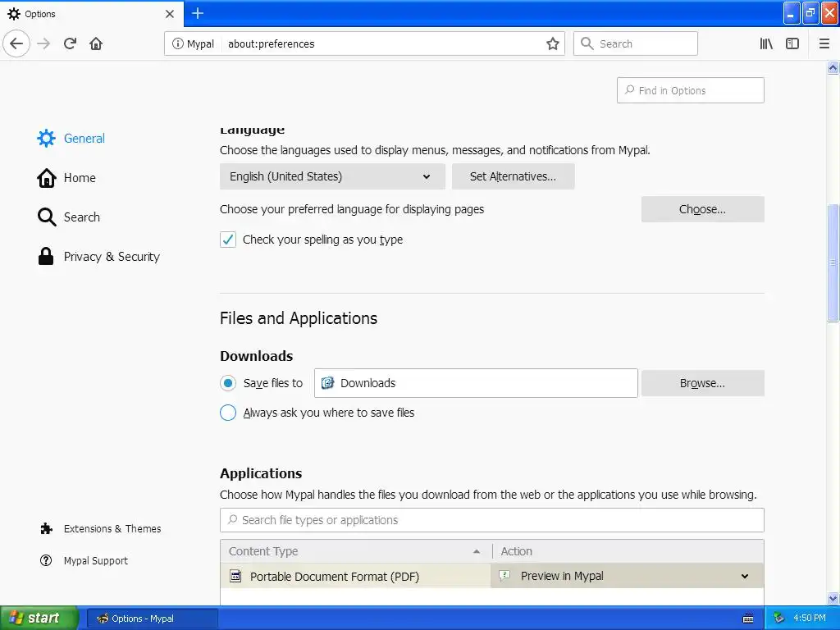
Task: Open the hamburger application menu
Action: click(x=824, y=43)
